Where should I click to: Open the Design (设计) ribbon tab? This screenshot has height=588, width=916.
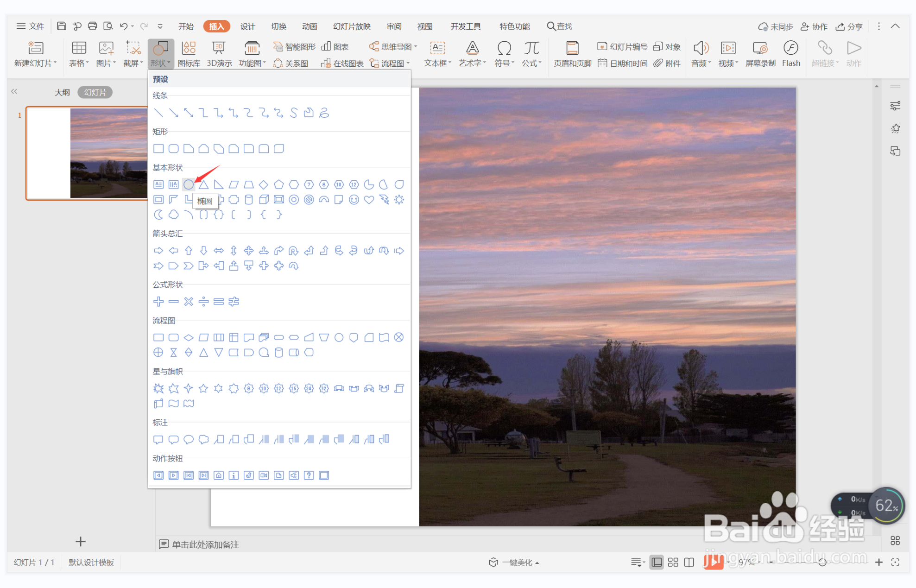pyautogui.click(x=247, y=26)
